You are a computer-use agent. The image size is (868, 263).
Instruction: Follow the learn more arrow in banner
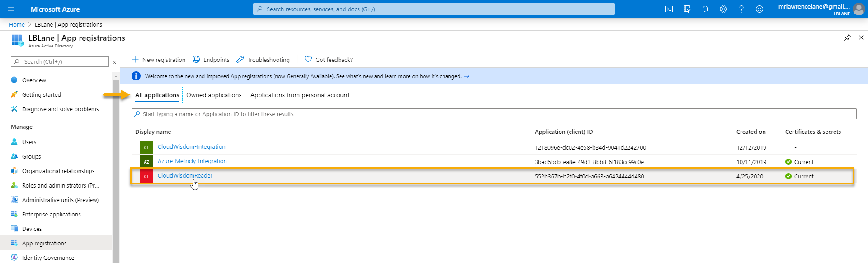[x=467, y=76]
